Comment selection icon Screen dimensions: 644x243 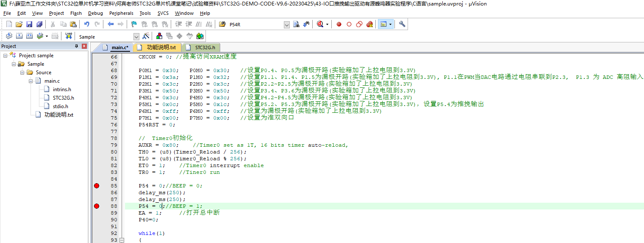pyautogui.click(x=199, y=24)
